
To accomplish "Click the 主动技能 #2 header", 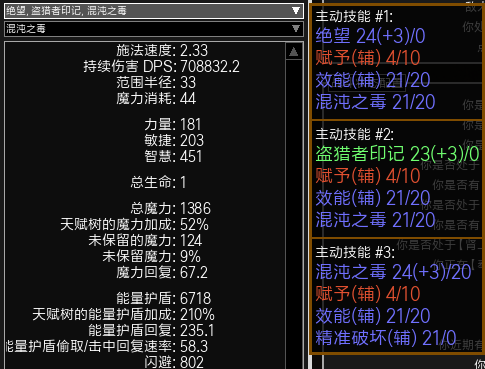I will pos(355,134).
